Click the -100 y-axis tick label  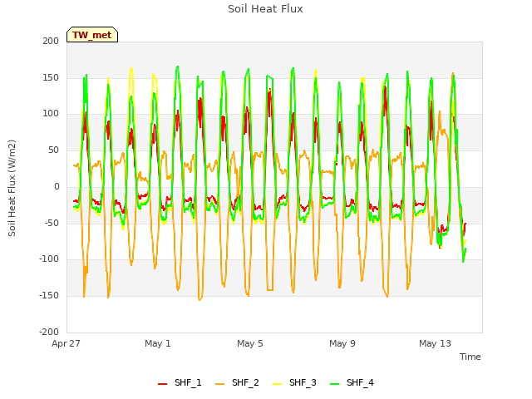coord(49,259)
